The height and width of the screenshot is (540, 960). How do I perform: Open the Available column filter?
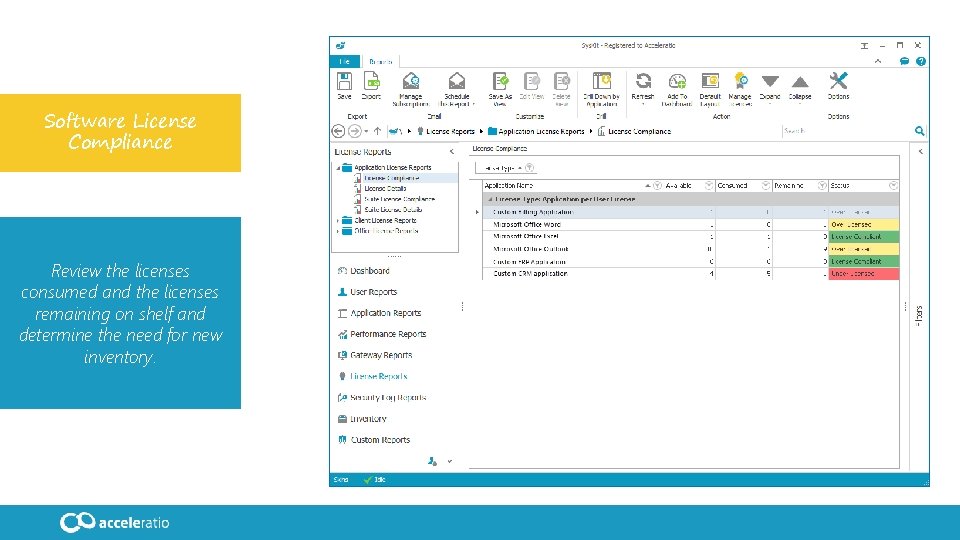[709, 186]
